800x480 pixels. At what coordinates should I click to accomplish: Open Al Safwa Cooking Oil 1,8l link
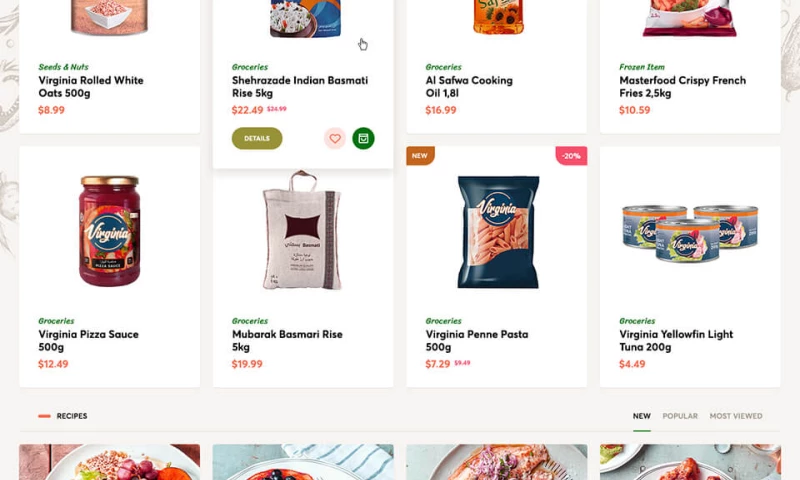(x=469, y=87)
